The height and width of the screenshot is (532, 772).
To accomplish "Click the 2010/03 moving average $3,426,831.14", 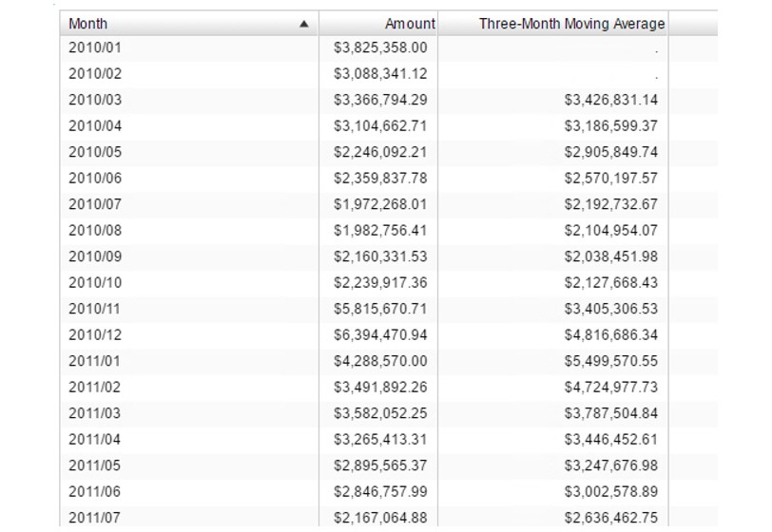I will pos(611,100).
